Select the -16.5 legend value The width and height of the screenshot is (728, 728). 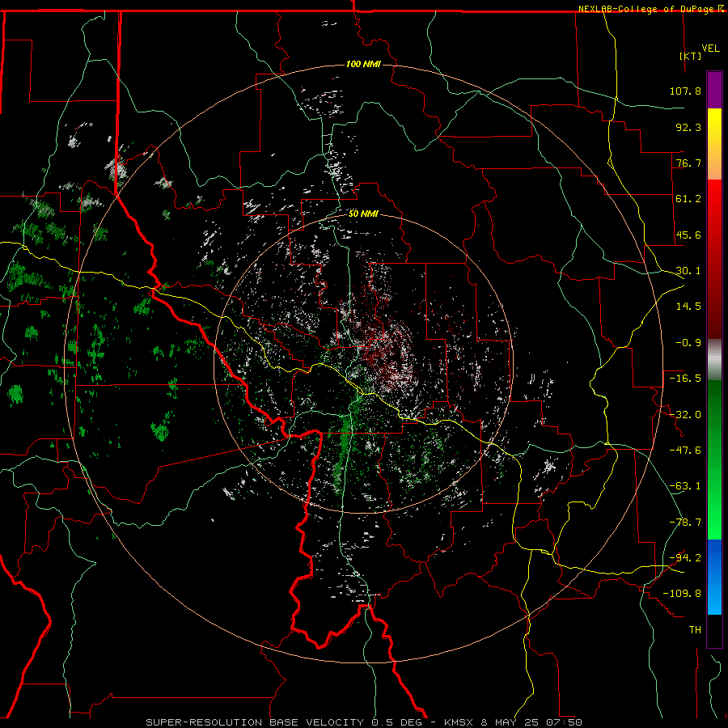click(685, 379)
